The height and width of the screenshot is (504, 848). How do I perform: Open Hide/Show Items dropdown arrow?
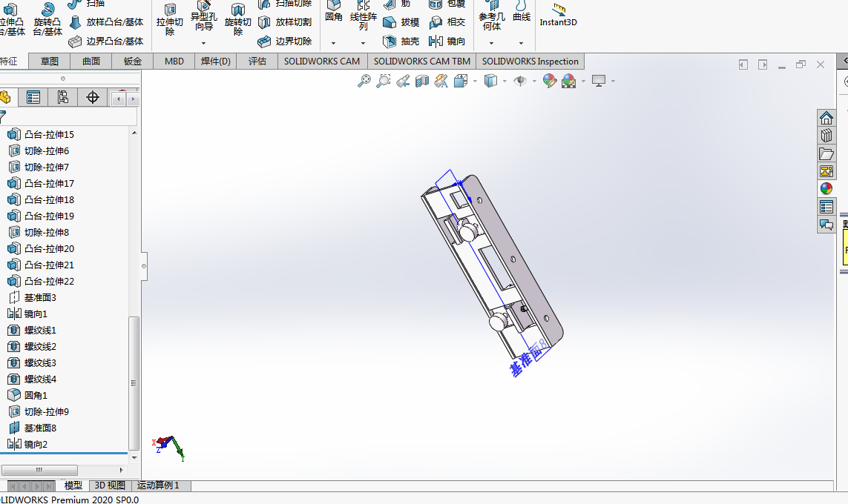click(x=534, y=82)
